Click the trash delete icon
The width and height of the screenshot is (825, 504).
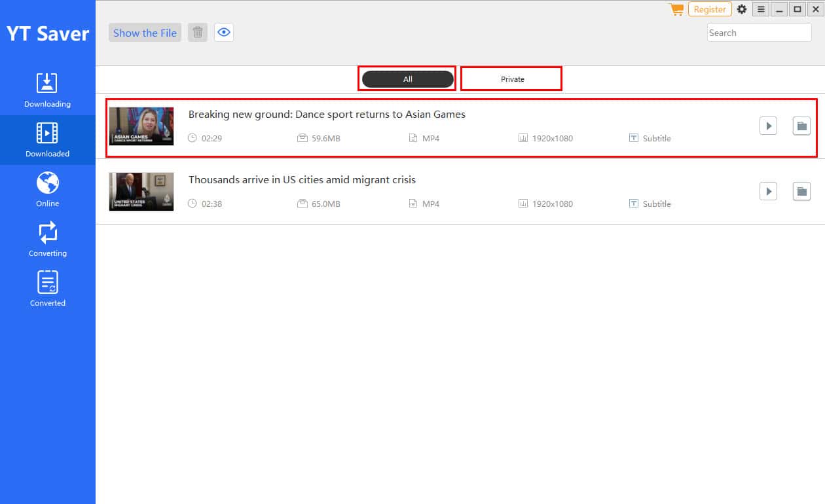198,33
